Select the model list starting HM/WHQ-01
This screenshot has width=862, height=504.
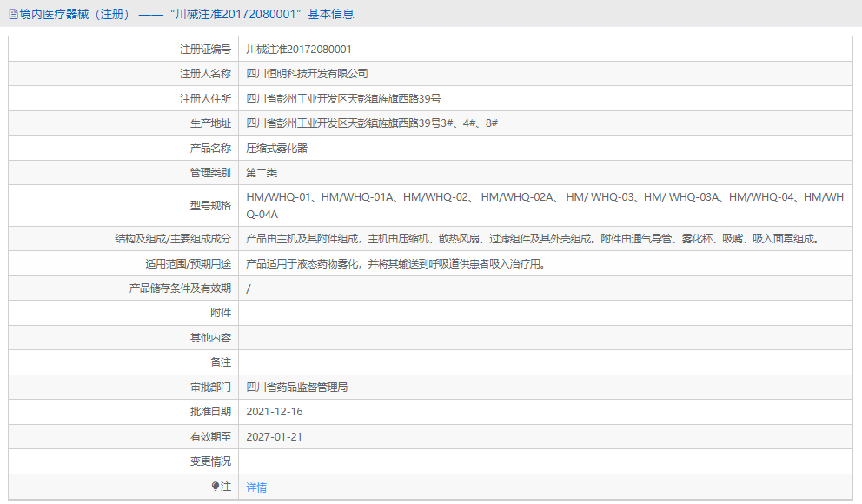(x=545, y=206)
